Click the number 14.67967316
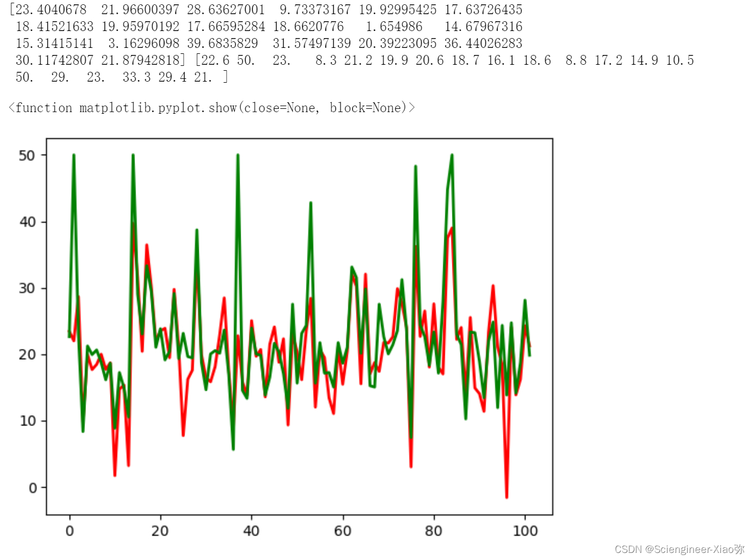 [483, 27]
